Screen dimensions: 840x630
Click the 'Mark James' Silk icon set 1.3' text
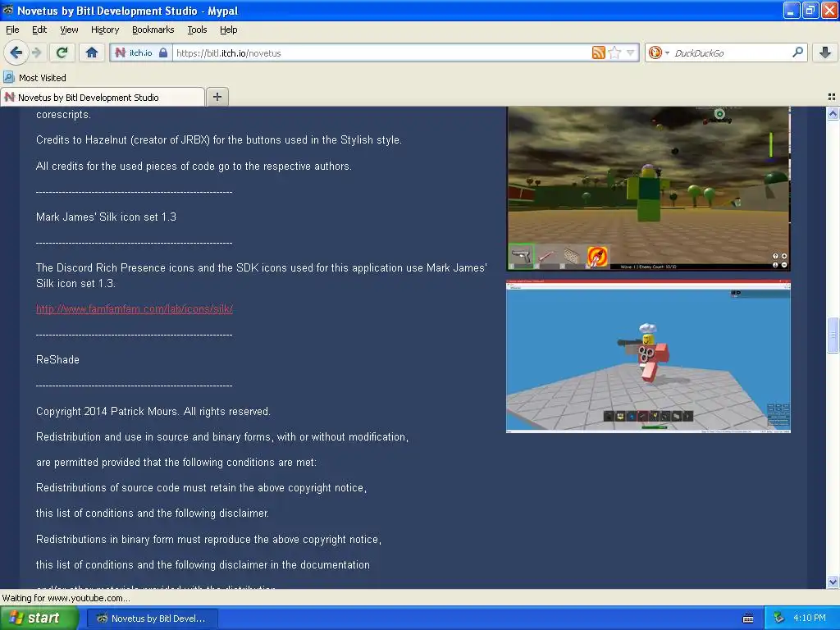[106, 217]
